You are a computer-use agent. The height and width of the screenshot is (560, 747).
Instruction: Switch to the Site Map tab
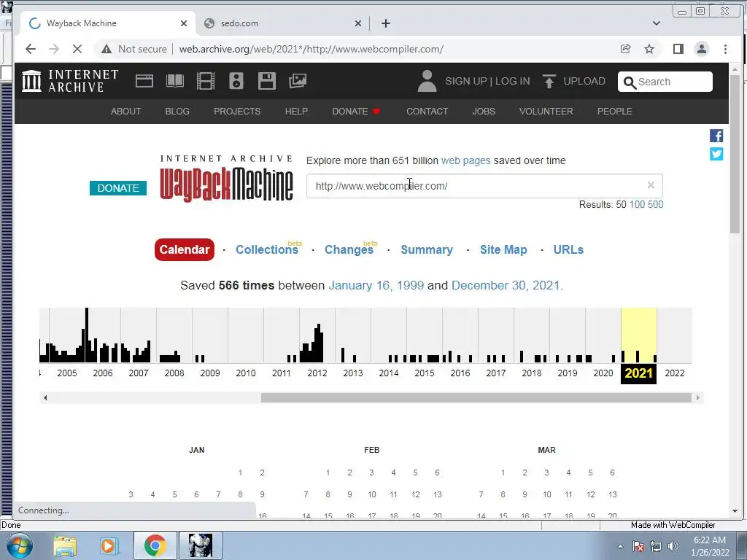coord(503,249)
